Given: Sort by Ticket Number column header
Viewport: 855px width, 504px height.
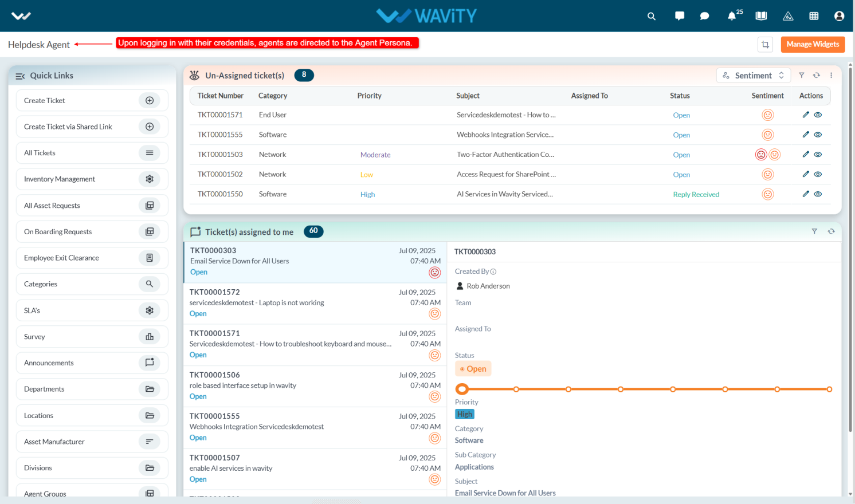Looking at the screenshot, I should 221,96.
